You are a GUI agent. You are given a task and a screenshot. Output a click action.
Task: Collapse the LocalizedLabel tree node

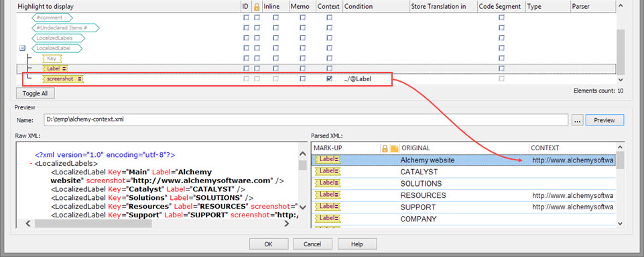coord(23,48)
